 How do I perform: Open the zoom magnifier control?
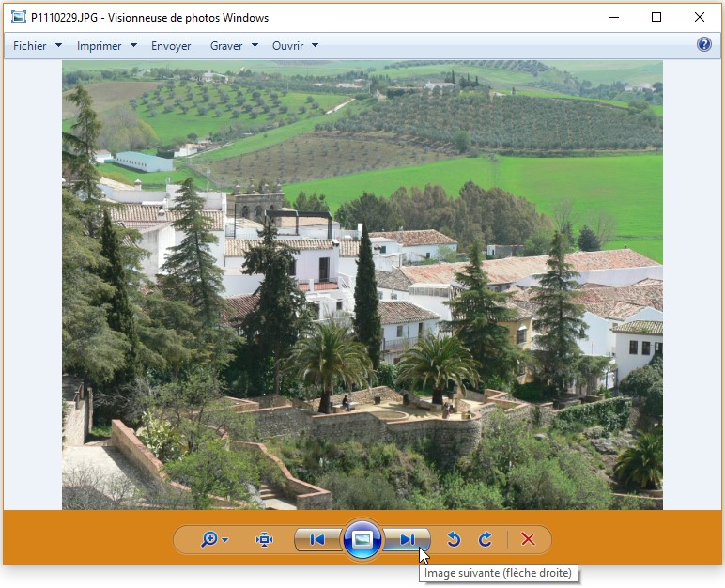coord(209,539)
